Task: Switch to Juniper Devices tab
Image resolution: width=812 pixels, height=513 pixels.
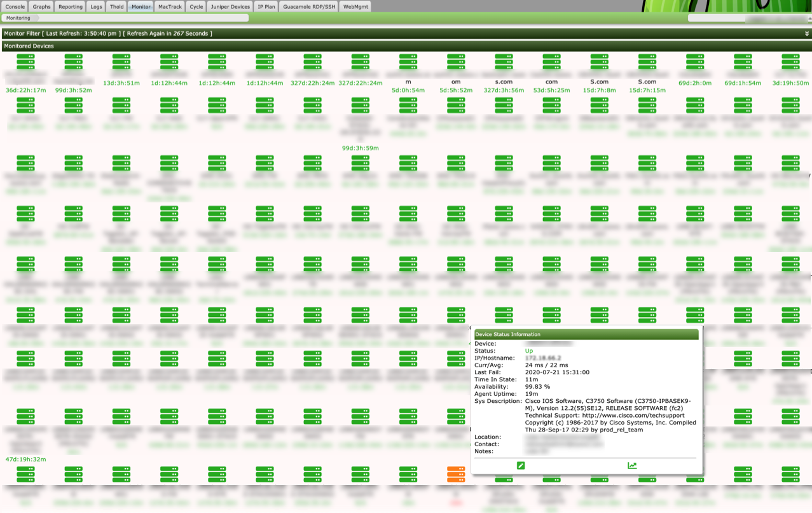Action: coord(230,7)
